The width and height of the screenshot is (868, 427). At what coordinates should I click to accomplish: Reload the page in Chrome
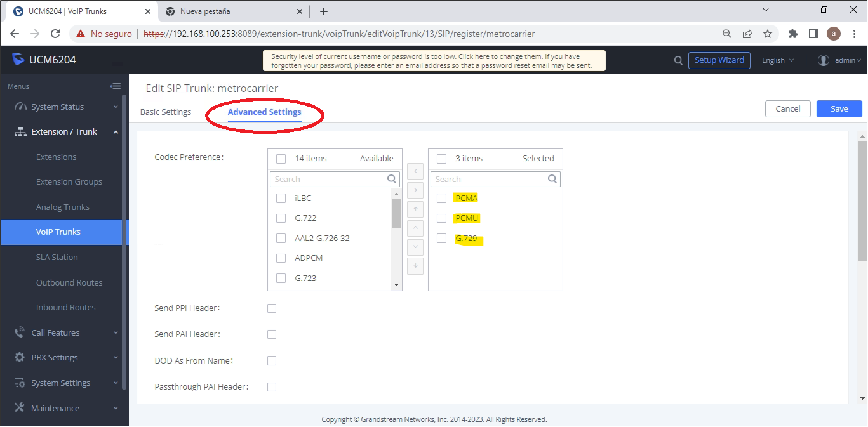55,34
